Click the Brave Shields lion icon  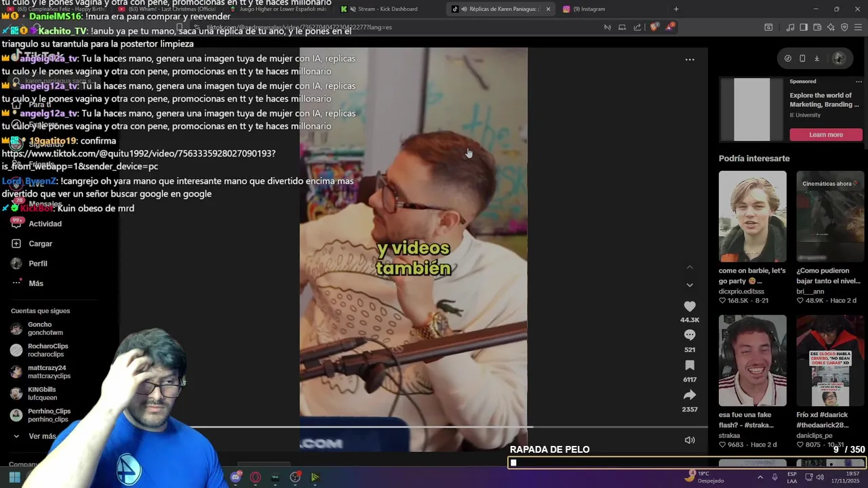click(x=654, y=27)
